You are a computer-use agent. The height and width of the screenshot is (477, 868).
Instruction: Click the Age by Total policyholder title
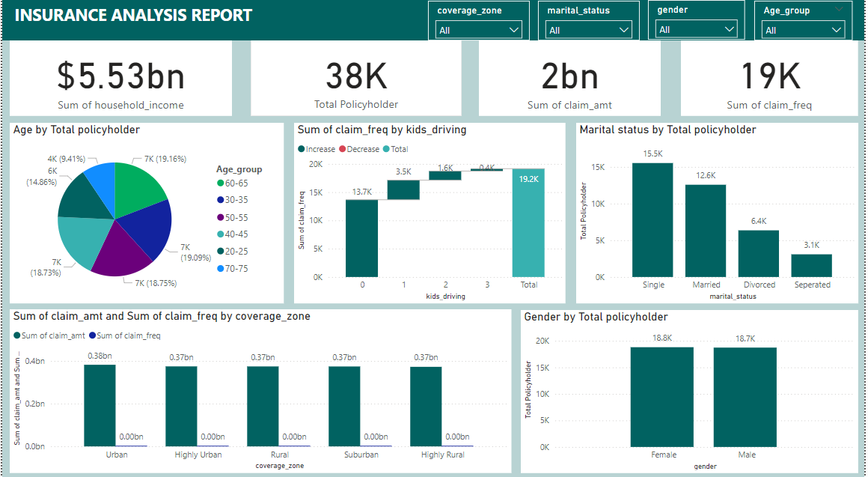click(x=76, y=130)
